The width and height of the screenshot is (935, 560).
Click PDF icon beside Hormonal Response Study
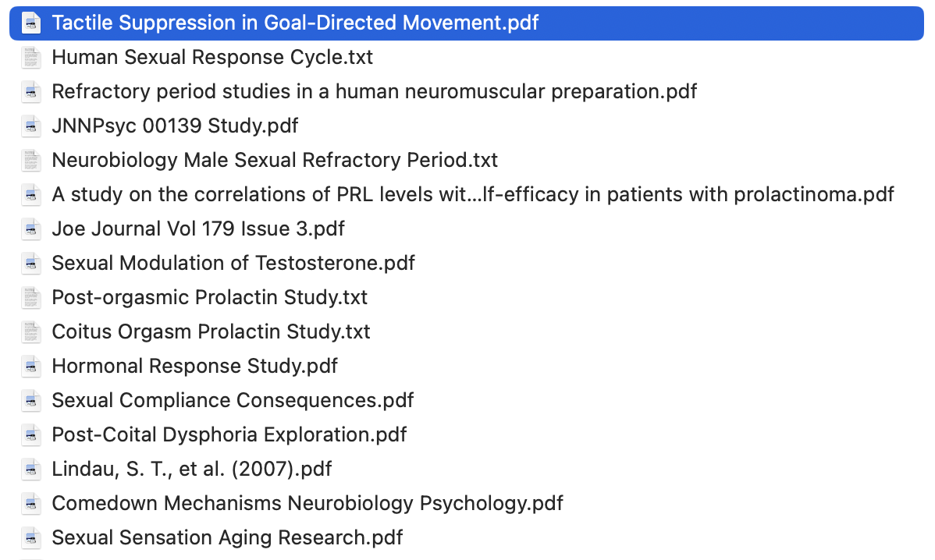pos(32,366)
